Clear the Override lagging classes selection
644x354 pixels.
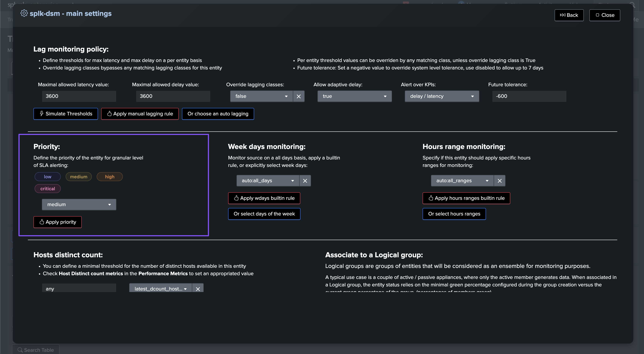click(298, 96)
